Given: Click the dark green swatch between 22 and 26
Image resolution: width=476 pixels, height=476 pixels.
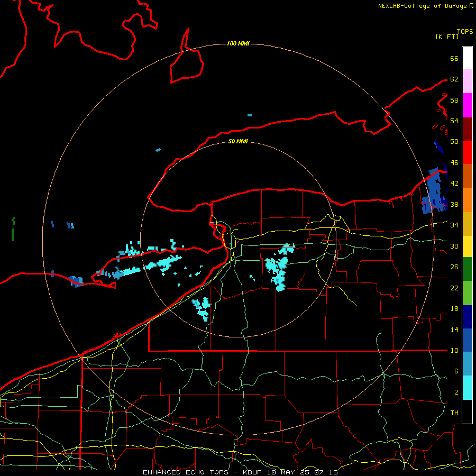Looking at the screenshot, I should [x=467, y=269].
